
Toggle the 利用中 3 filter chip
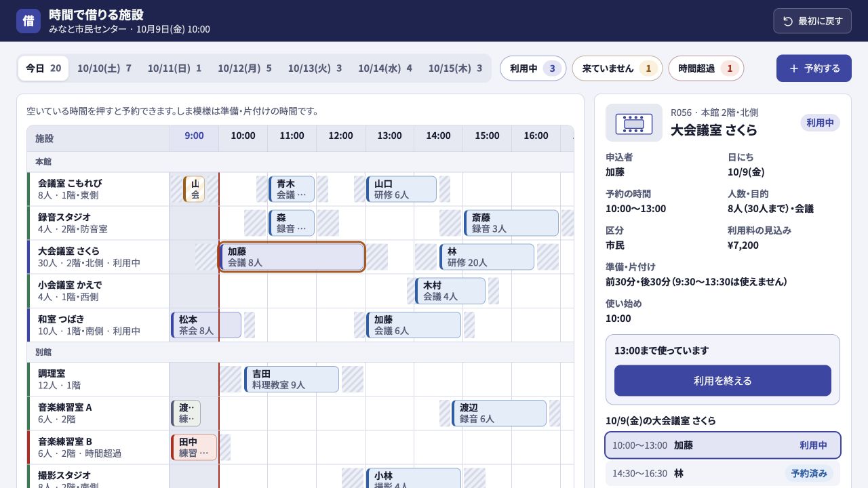coord(533,68)
